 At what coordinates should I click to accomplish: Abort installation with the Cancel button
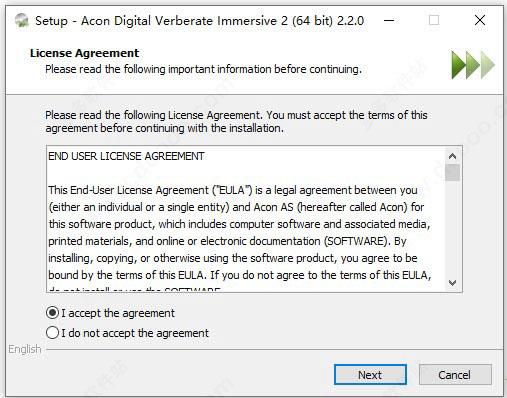[455, 374]
